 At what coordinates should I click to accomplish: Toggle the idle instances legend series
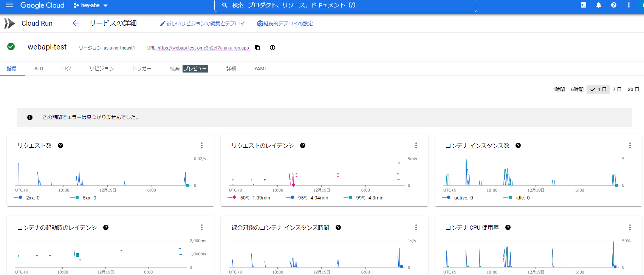tap(517, 198)
